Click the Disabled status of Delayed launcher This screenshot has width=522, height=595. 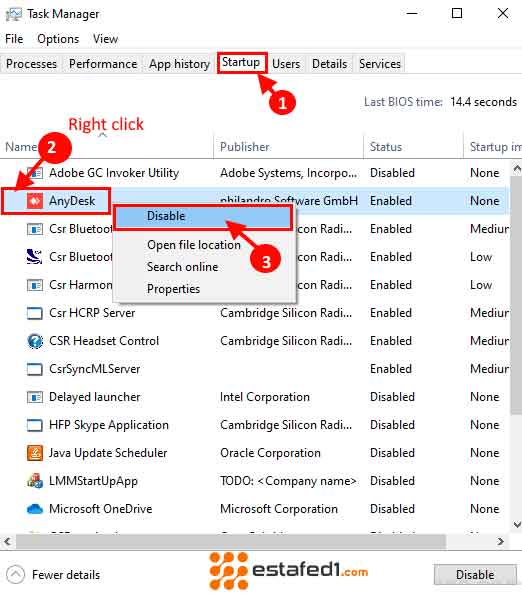pyautogui.click(x=392, y=397)
